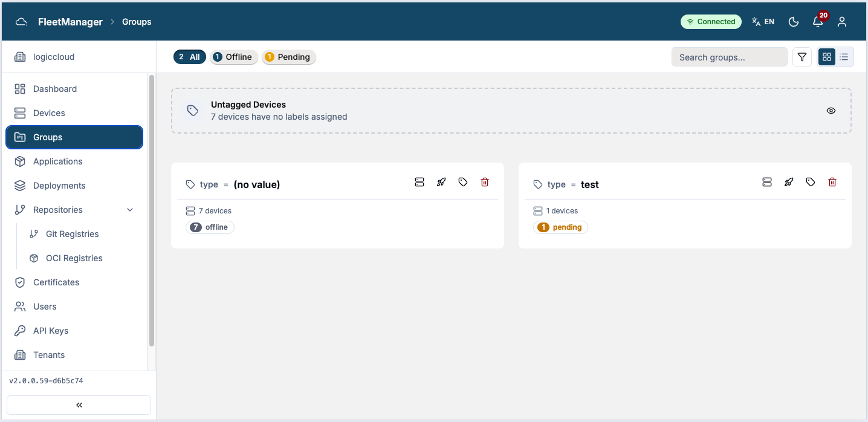
Task: Delete the type=(no value) group via trash icon
Action: (485, 182)
